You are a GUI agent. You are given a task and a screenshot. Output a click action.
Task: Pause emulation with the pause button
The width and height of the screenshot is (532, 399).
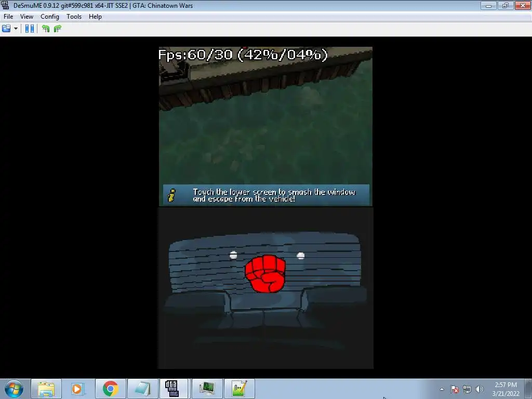pyautogui.click(x=30, y=29)
